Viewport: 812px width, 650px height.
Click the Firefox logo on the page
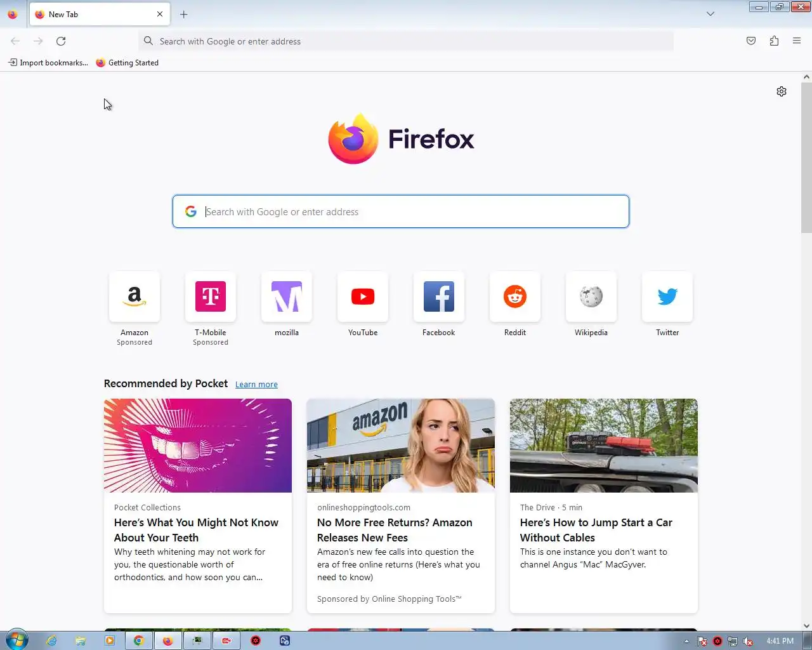[x=401, y=138]
